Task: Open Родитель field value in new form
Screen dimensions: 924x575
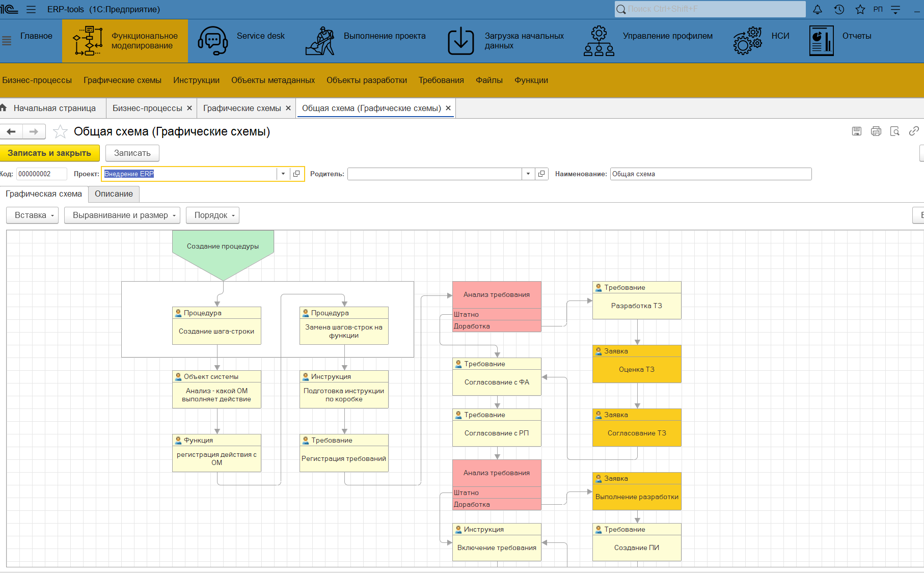Action: coord(541,174)
